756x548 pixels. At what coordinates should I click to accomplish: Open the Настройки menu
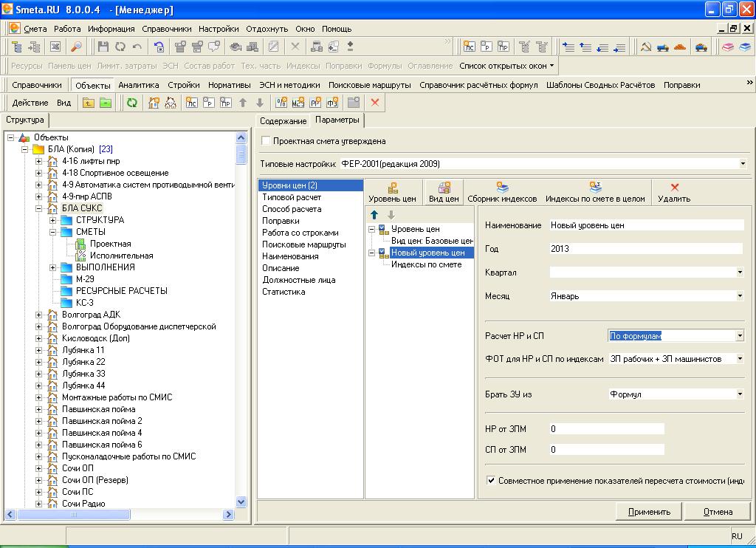coord(219,29)
